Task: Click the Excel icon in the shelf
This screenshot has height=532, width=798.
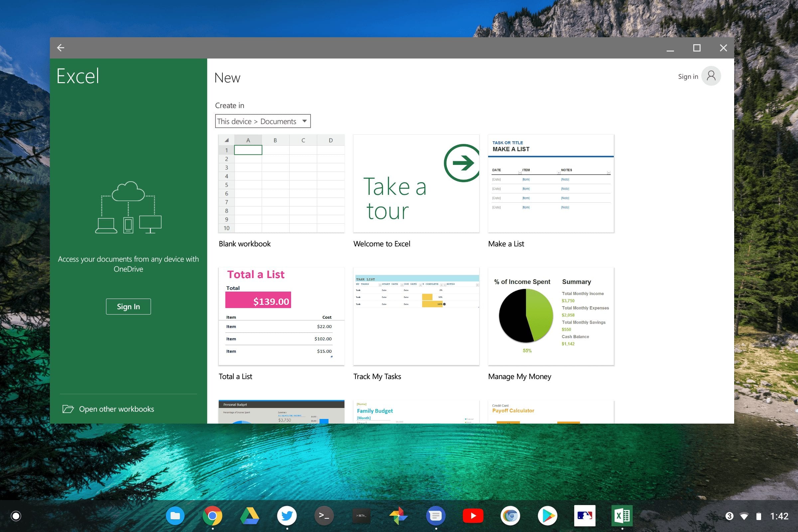Action: [x=622, y=516]
